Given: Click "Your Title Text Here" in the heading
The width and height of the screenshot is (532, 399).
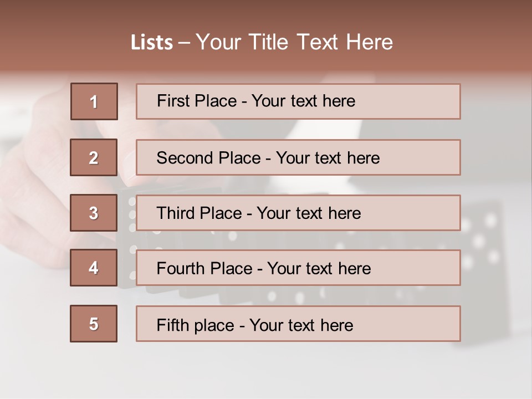Looking at the screenshot, I should [x=294, y=42].
